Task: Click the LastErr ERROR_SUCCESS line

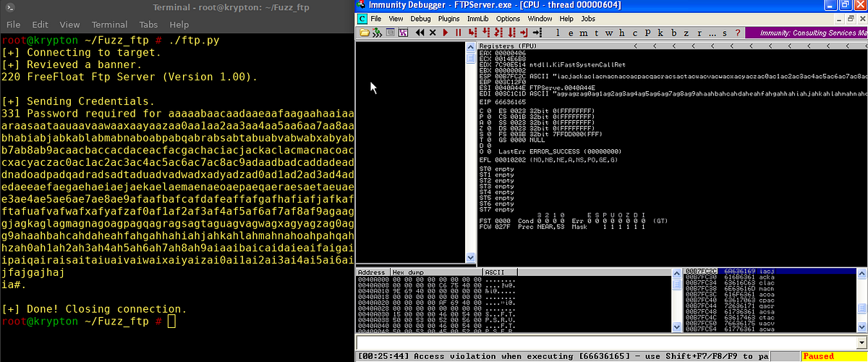Action: 558,150
